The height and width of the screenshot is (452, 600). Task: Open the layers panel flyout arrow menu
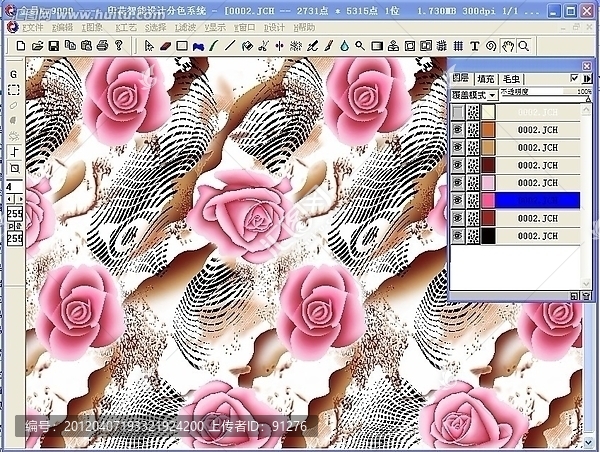[x=587, y=78]
